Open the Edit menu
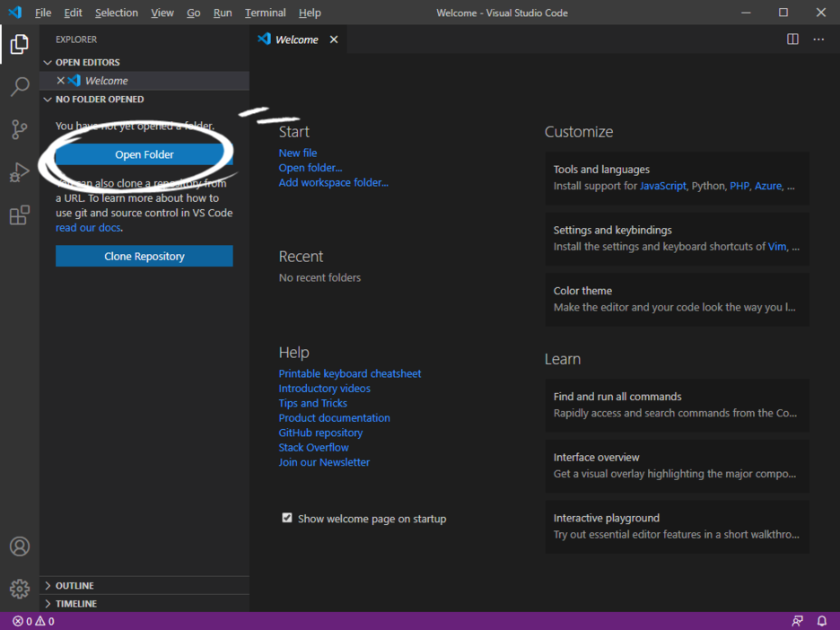The image size is (840, 630). click(x=73, y=13)
